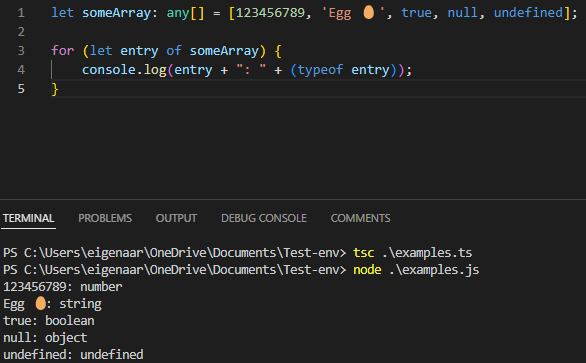Switch to the DEBUG CONSOLE tab
The width and height of the screenshot is (586, 363).
click(264, 218)
